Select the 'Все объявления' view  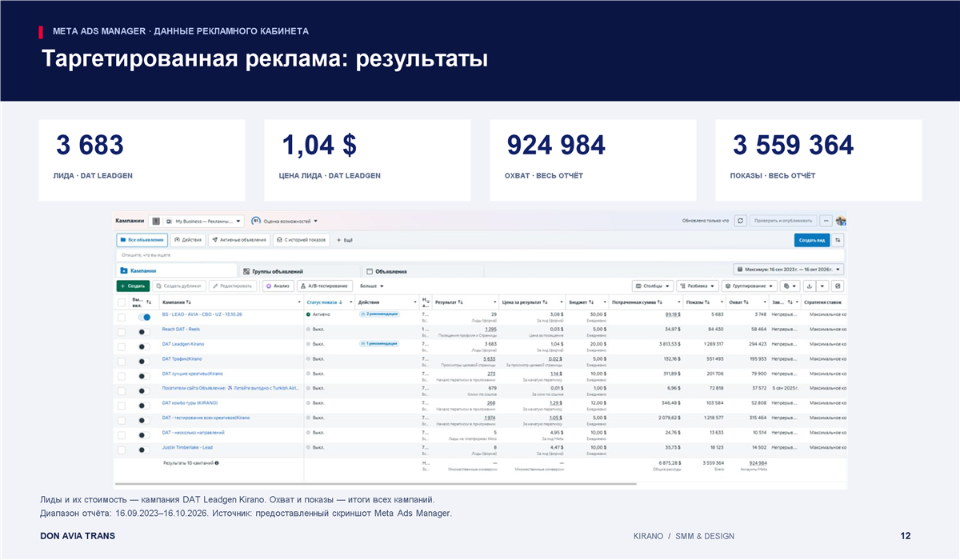click(142, 240)
